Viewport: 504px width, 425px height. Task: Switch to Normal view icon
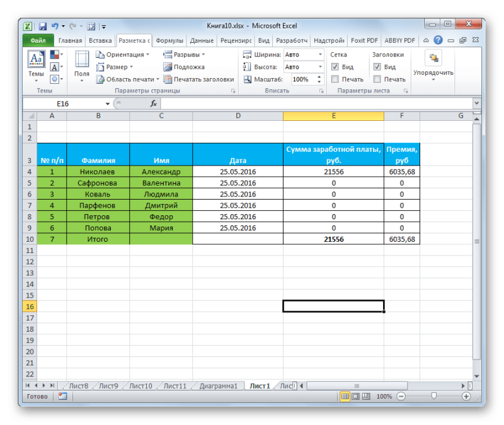tap(345, 397)
